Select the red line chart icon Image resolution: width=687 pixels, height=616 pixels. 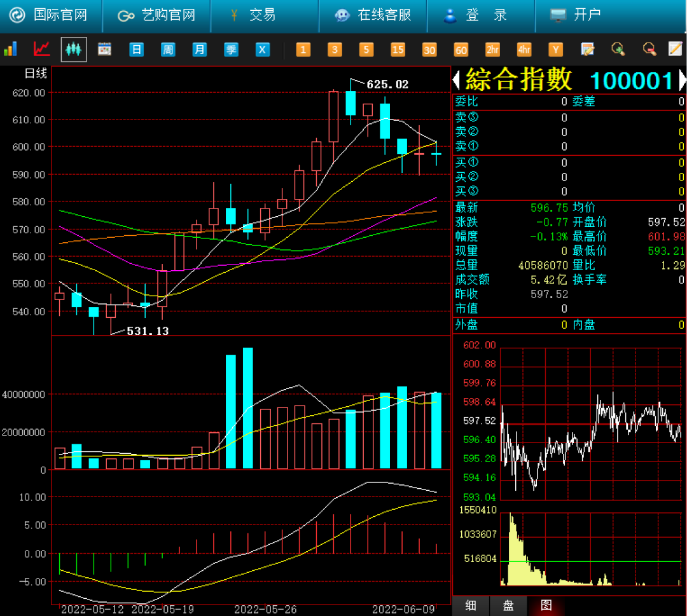(x=41, y=49)
